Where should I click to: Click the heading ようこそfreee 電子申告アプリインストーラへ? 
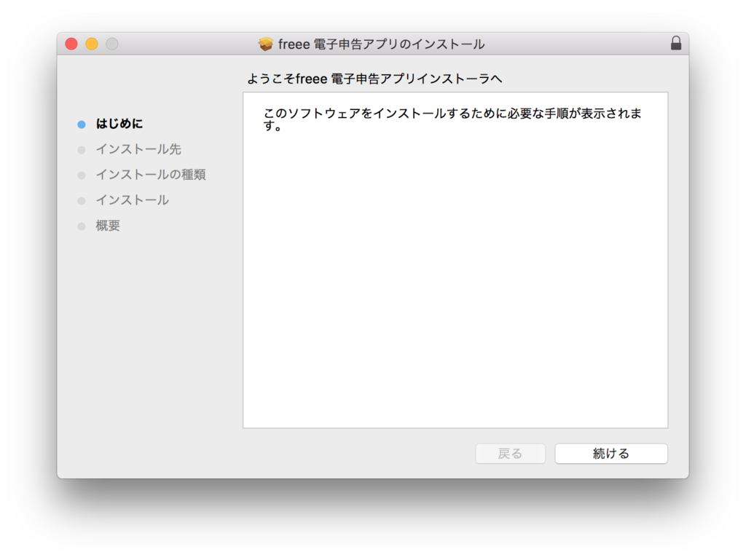point(374,79)
